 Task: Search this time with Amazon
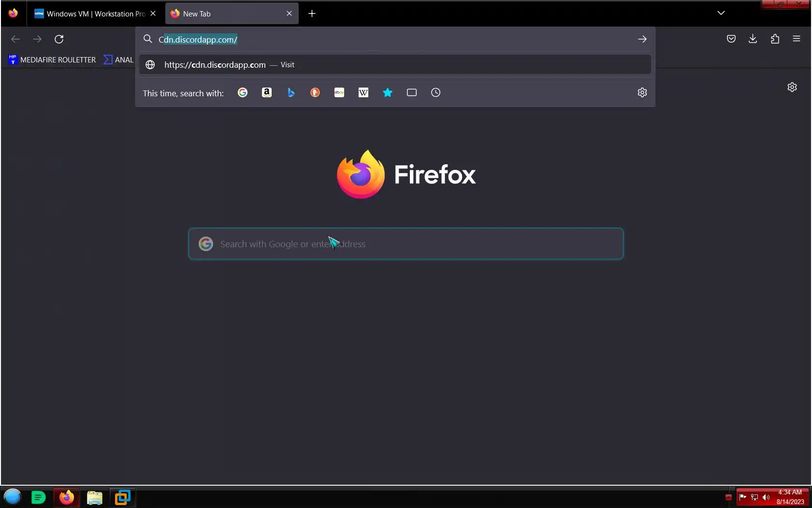tap(267, 92)
